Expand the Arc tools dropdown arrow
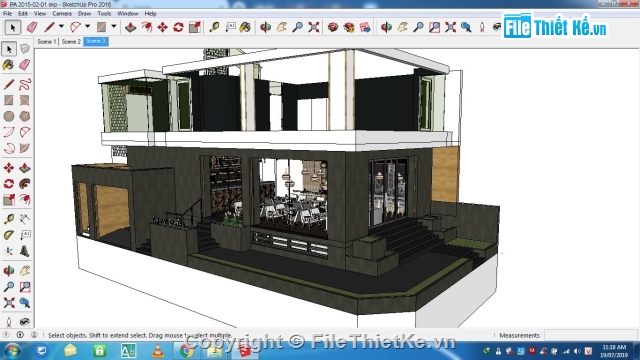 pos(87,27)
